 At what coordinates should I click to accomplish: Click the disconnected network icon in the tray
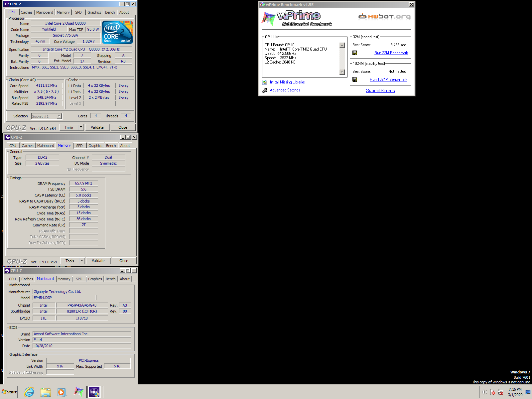click(500, 392)
